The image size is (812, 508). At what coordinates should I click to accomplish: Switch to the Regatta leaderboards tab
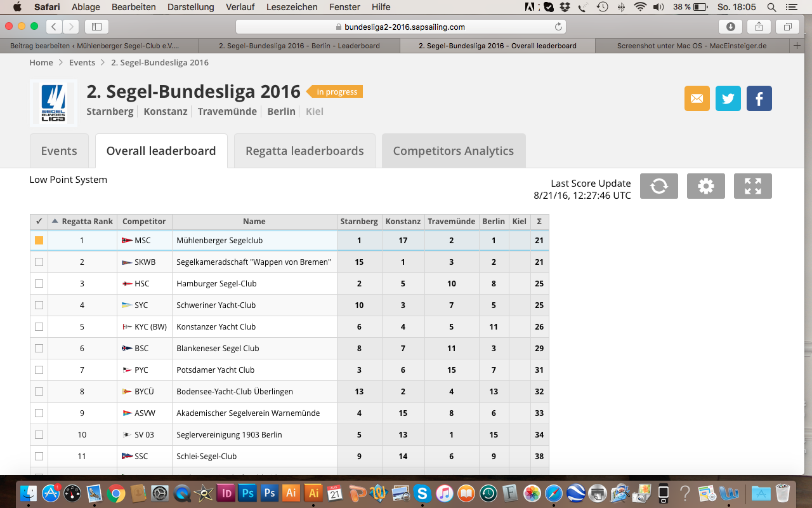(304, 151)
